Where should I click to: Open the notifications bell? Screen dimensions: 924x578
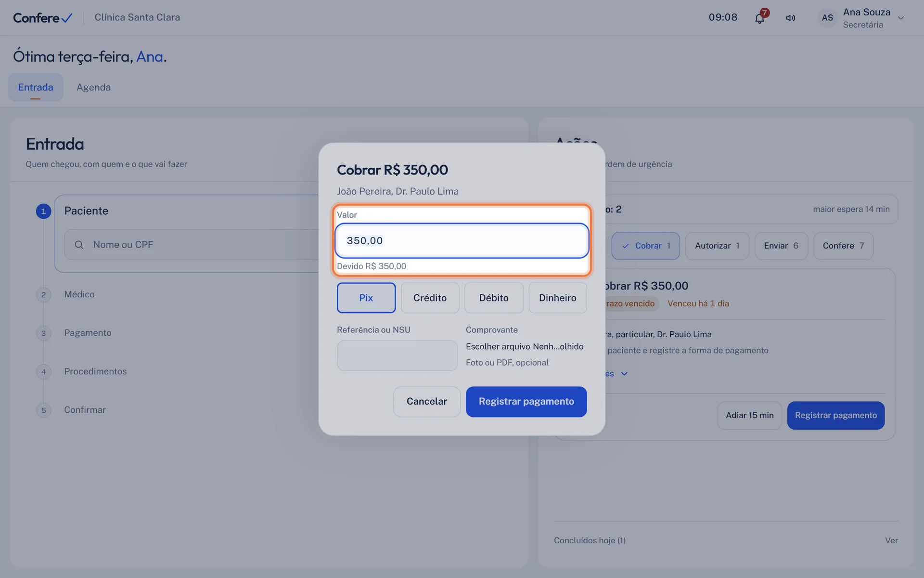click(759, 18)
